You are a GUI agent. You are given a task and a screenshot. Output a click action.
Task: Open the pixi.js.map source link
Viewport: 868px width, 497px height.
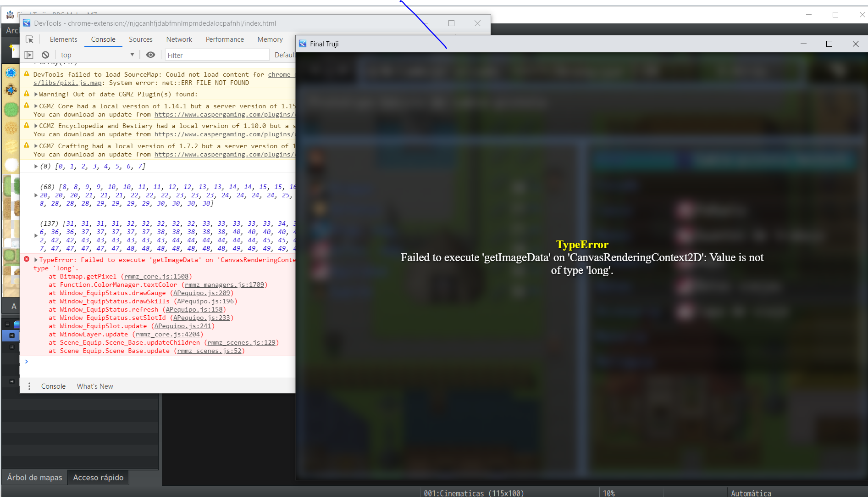(x=67, y=83)
